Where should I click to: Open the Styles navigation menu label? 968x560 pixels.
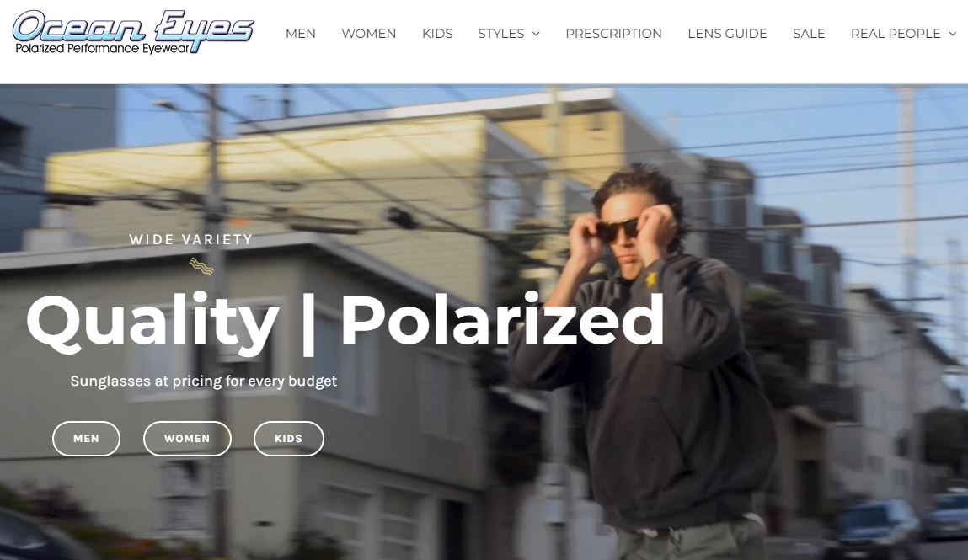[500, 34]
